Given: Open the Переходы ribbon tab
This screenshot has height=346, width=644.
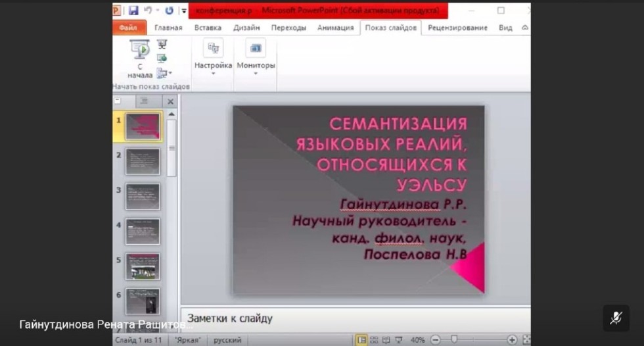Looking at the screenshot, I should [288, 28].
